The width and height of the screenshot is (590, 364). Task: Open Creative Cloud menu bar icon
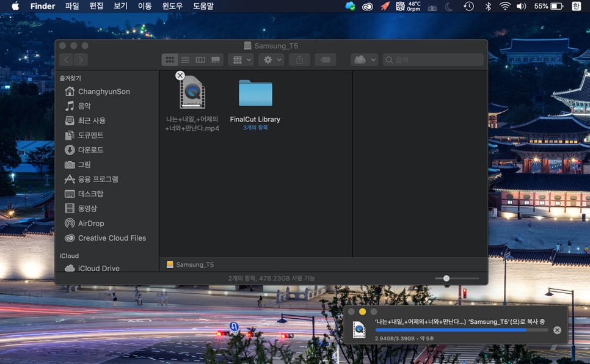368,6
